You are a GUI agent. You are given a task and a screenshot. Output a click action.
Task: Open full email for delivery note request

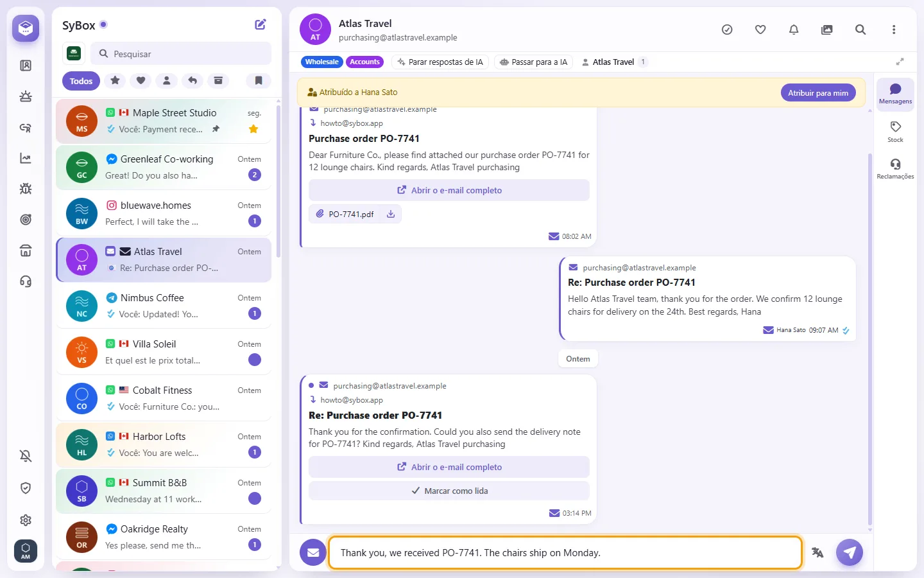coord(449,467)
